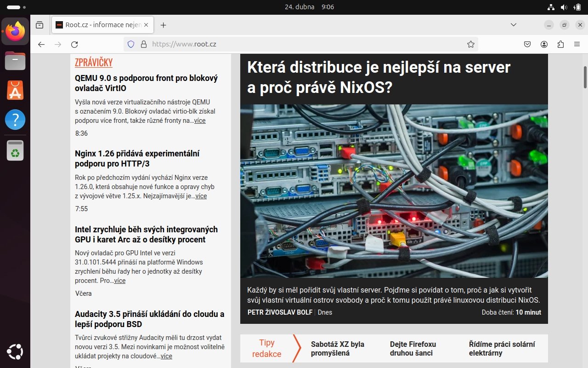Open a new browser tab
The image size is (588, 368).
[163, 25]
